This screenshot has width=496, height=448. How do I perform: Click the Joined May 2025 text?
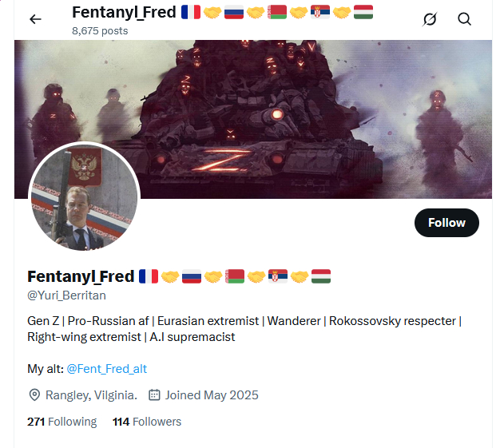pos(212,395)
